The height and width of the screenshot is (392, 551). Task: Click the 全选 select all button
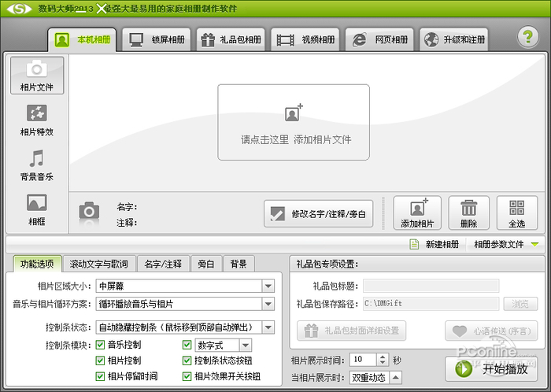click(517, 213)
